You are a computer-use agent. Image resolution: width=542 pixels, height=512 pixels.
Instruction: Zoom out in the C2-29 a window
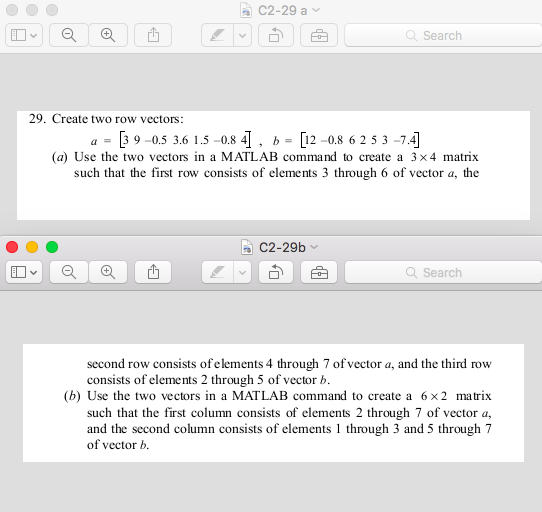coord(69,35)
